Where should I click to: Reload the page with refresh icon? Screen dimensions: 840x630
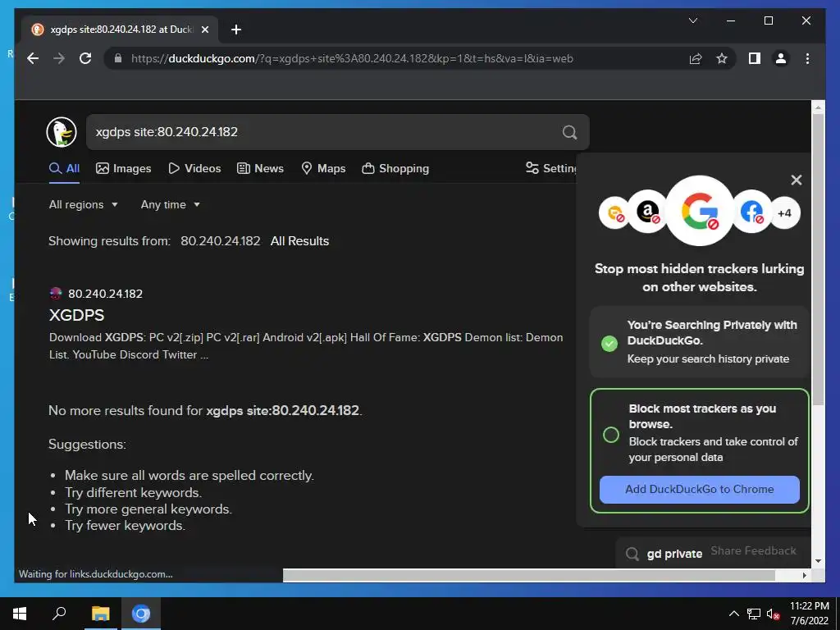[x=85, y=58]
